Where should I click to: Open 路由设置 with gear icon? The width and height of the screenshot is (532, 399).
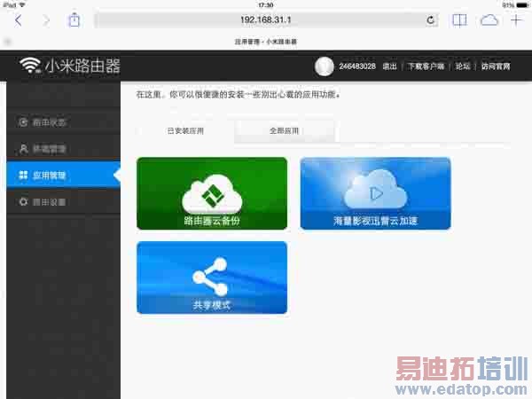point(64,202)
